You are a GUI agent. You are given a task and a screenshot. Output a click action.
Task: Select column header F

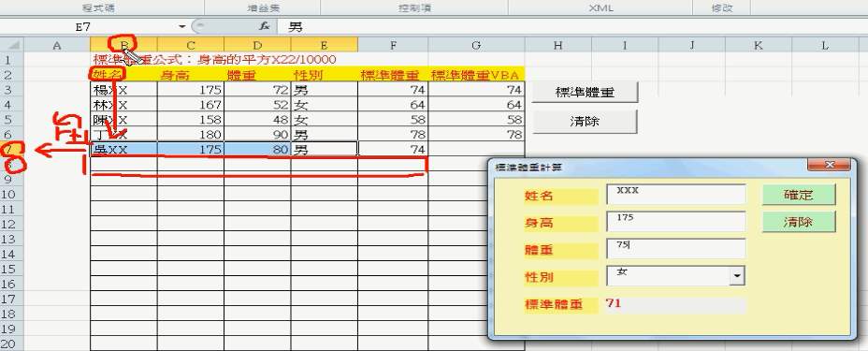pyautogui.click(x=393, y=46)
